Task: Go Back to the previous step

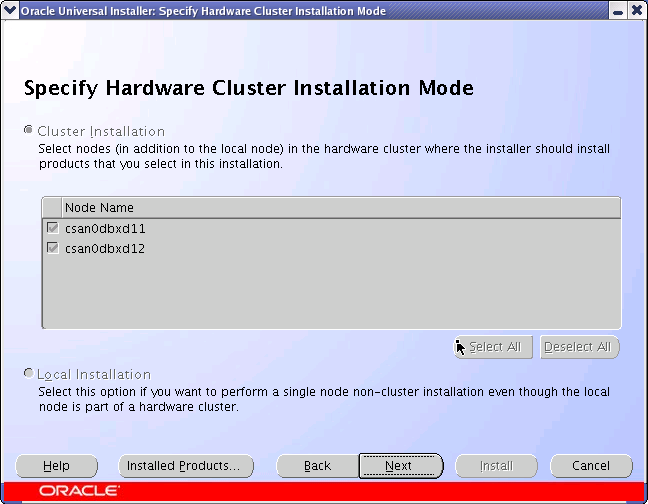Action: coord(317,466)
